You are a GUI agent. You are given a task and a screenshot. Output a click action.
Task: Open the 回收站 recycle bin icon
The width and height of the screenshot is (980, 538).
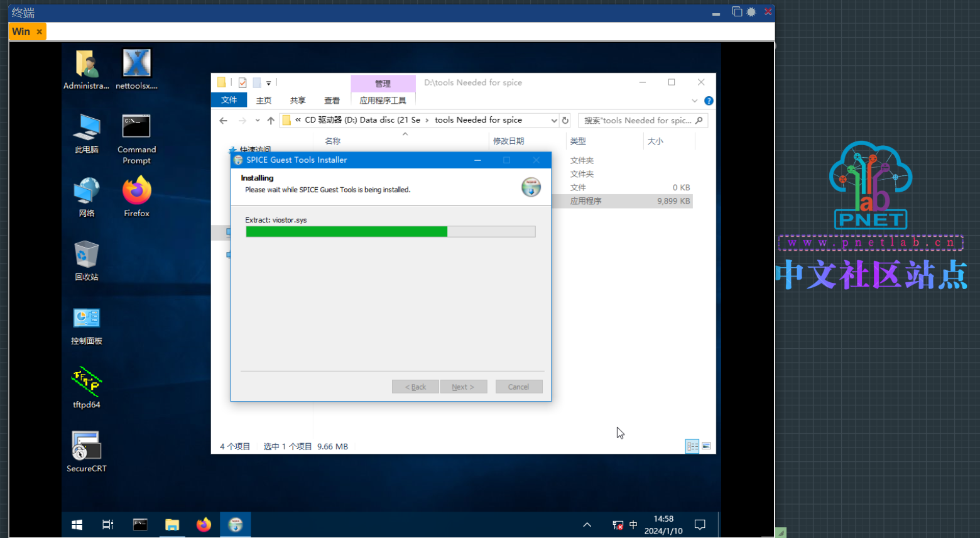click(x=87, y=261)
